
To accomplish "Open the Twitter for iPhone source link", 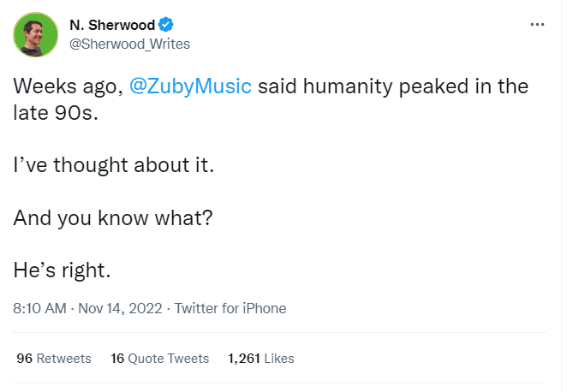I will click(230, 308).
